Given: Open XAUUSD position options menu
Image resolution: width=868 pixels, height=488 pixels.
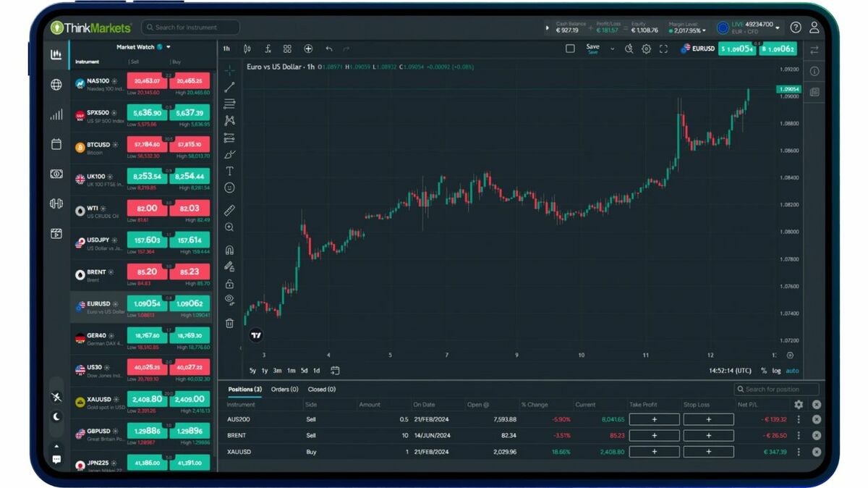Looking at the screenshot, I should [x=799, y=451].
